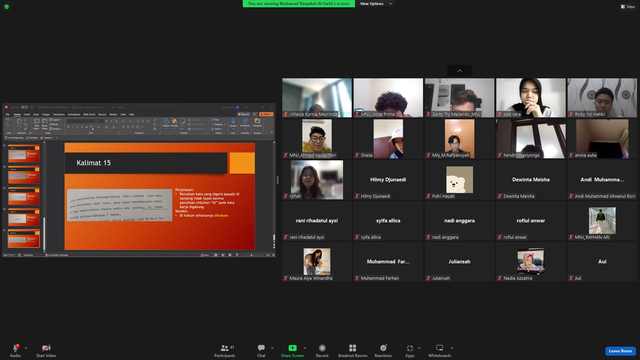
Task: Click Bold button in PowerPoint Font group
Action: (x=68, y=127)
